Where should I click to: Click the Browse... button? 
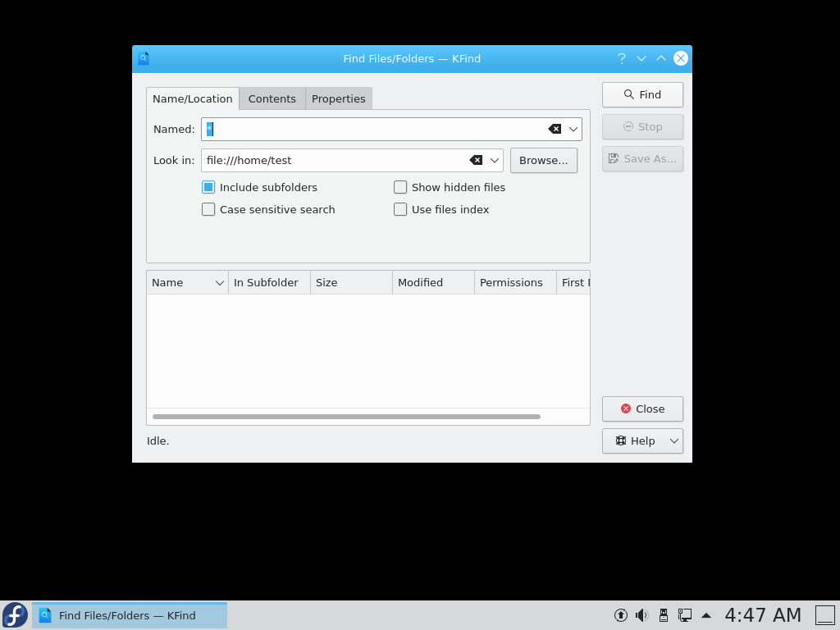544,160
